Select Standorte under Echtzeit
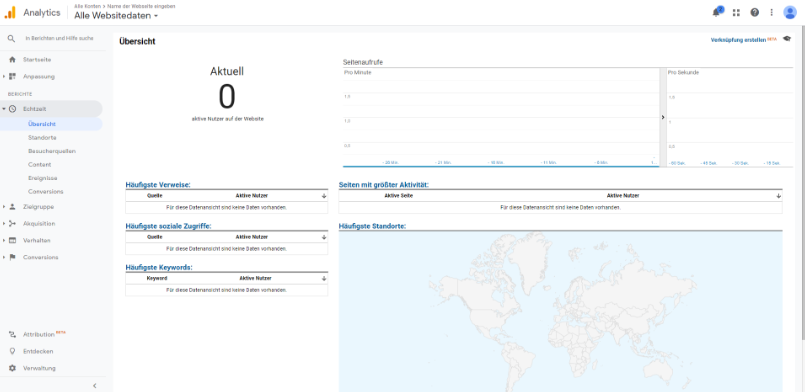The image size is (805, 392). click(42, 138)
